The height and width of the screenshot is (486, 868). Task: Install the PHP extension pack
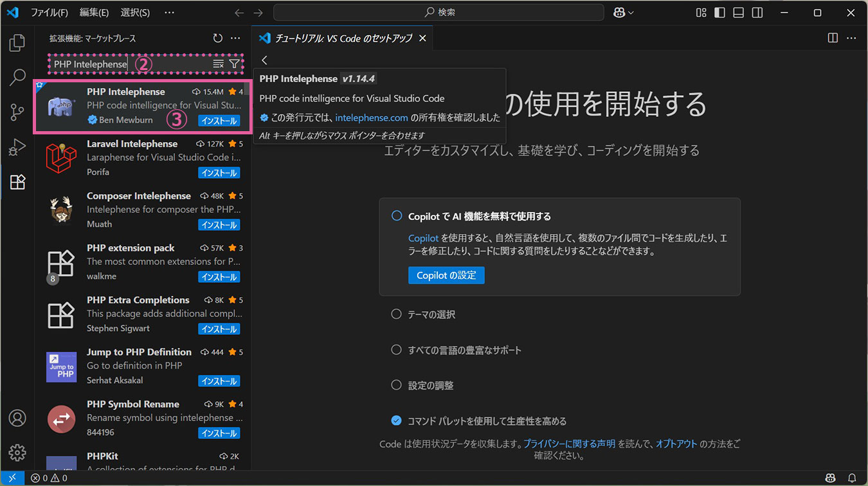[219, 277]
